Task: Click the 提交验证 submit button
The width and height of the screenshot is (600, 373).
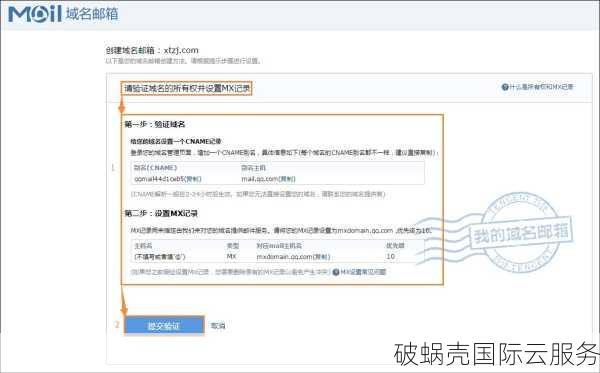Action: [x=164, y=326]
